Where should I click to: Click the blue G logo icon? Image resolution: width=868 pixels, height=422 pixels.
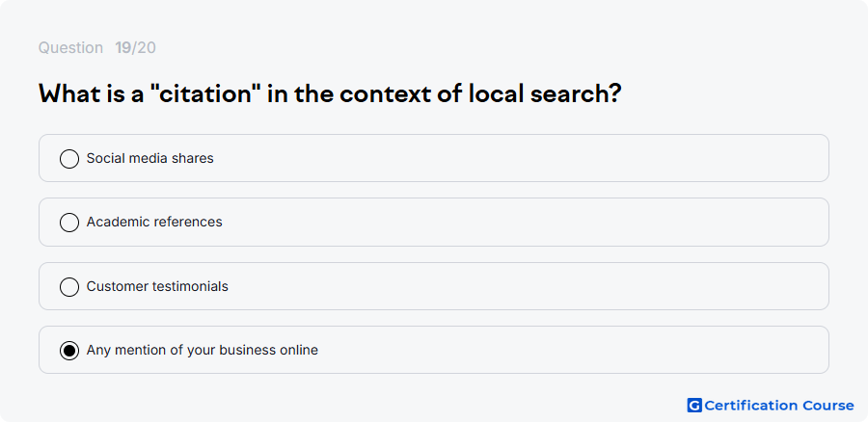pyautogui.click(x=694, y=406)
